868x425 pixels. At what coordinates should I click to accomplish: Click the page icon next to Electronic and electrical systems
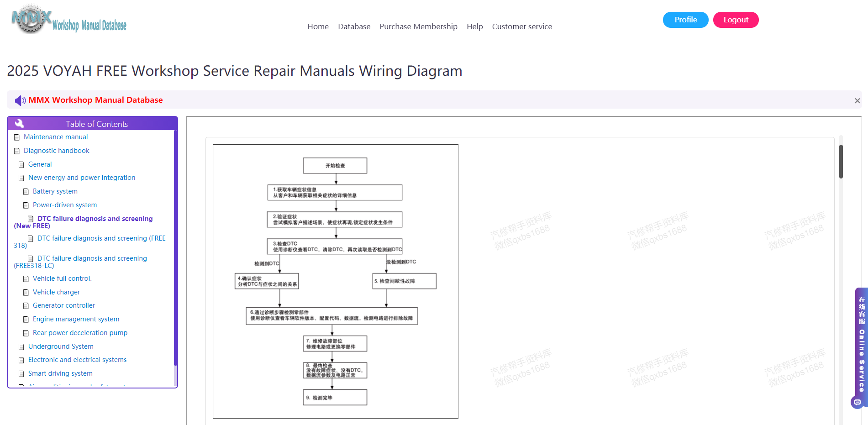click(x=21, y=360)
